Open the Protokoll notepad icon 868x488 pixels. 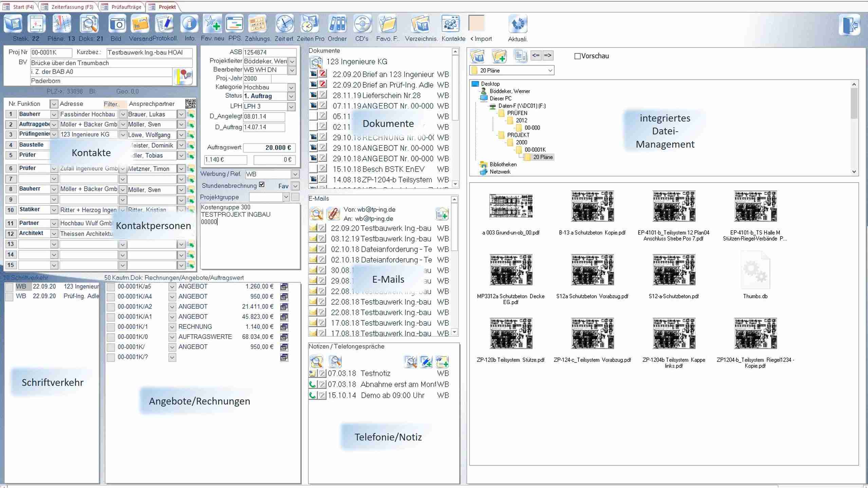pyautogui.click(x=164, y=24)
